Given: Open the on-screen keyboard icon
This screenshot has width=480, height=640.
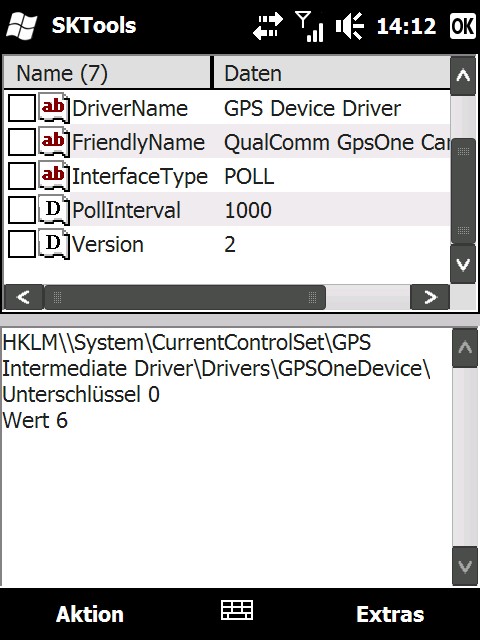Looking at the screenshot, I should coord(237,611).
